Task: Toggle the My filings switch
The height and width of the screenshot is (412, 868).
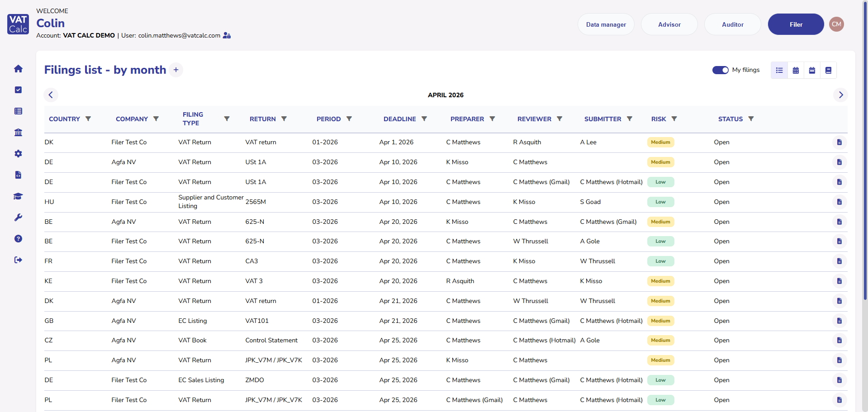Action: pos(720,70)
